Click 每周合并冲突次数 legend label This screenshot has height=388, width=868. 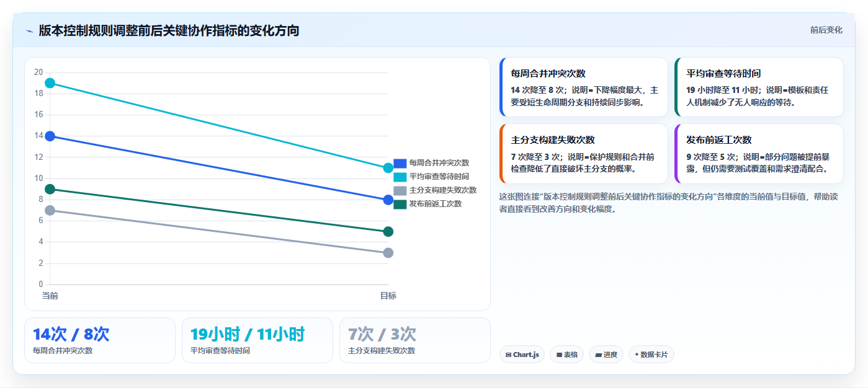click(439, 163)
